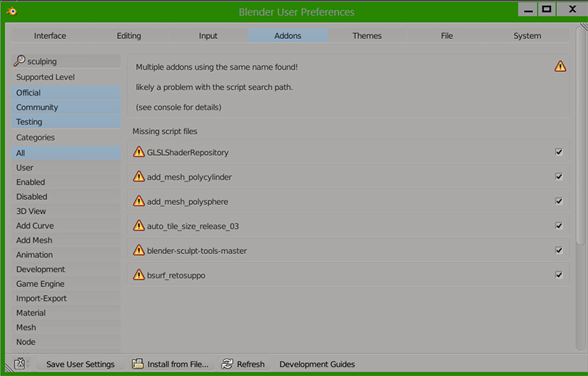Maximize the Blender User Preferences window
Screen dimensions: 588x376
[x=547, y=9]
